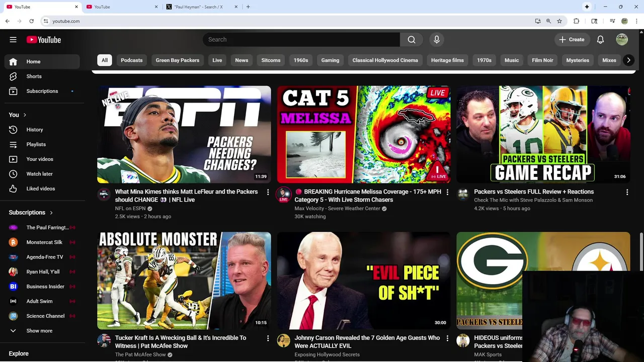Select the News filter chip
This screenshot has width=644, height=362.
click(242, 60)
